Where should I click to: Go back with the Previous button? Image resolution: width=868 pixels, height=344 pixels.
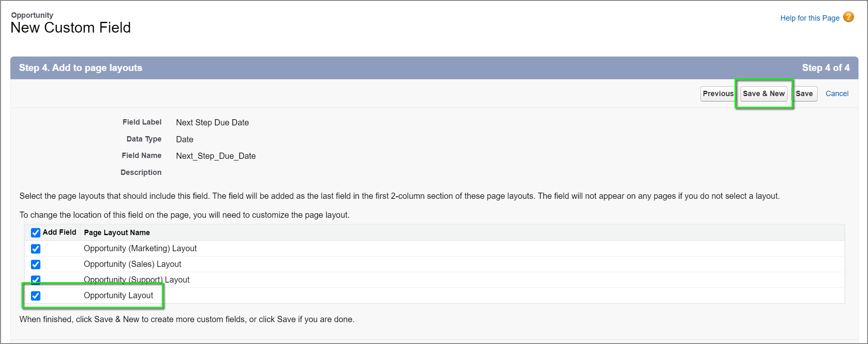tap(718, 94)
